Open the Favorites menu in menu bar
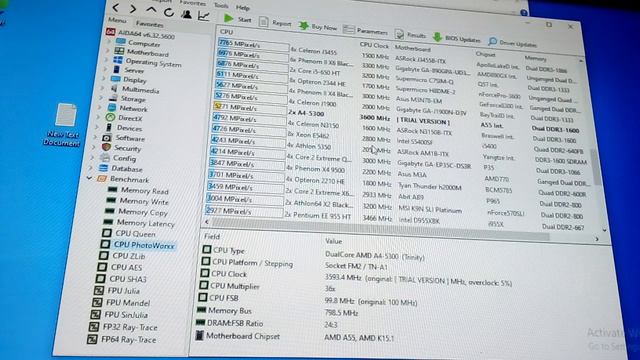Screen dimensions: 640x360 (193, 3)
